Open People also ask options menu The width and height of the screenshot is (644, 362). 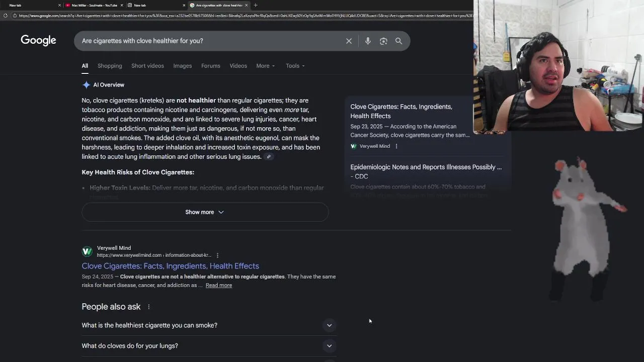(x=148, y=307)
